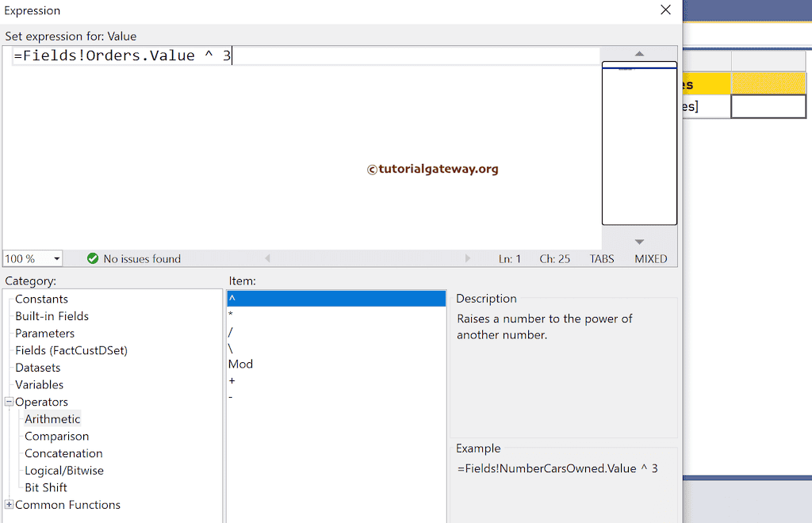Select the ^ power operator item

pos(336,299)
